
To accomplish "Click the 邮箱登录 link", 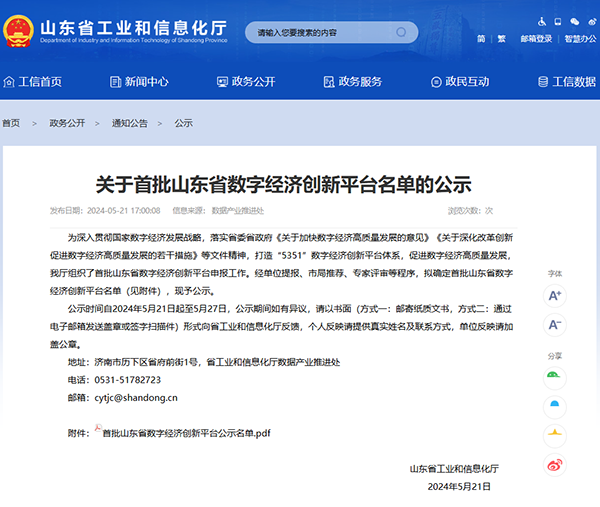I will (x=536, y=39).
